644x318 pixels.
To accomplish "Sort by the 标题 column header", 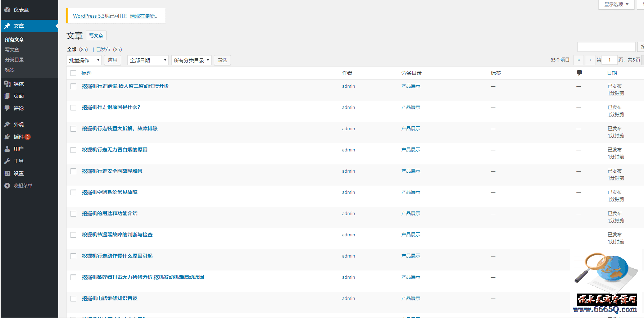I will coord(86,73).
